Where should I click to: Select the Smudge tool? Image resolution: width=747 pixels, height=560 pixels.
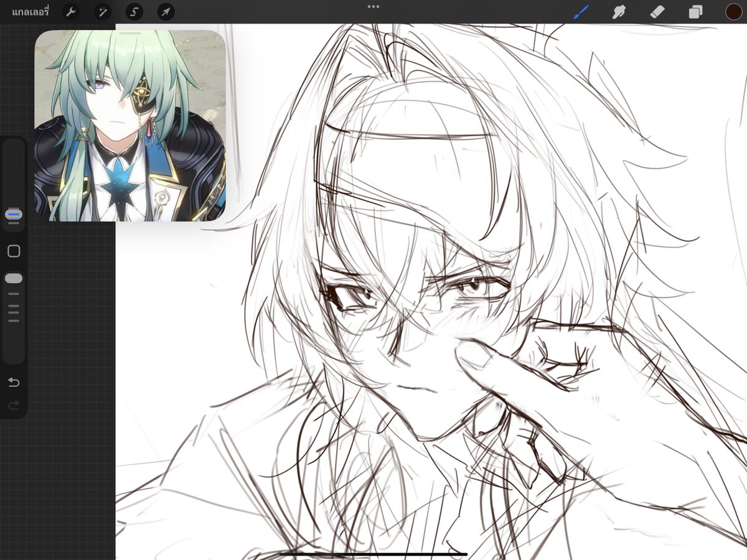pyautogui.click(x=619, y=12)
